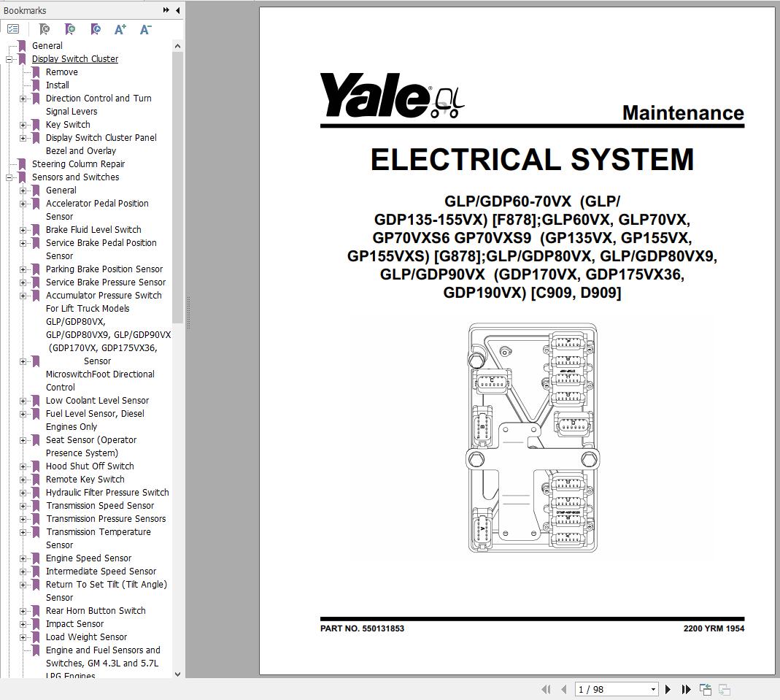Screen dimensions: 780x700
Task: Open the Transmission Pressure Sensors bookmark
Action: coord(106,519)
